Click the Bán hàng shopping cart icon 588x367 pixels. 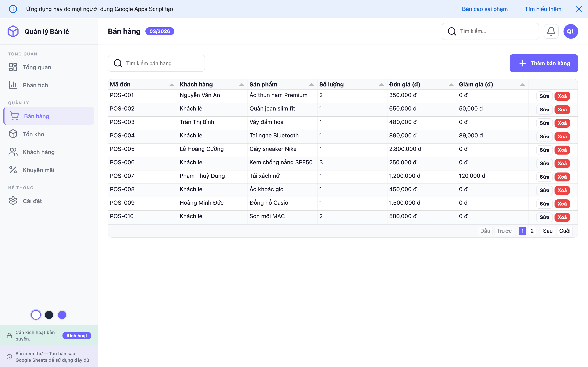pyautogui.click(x=14, y=116)
